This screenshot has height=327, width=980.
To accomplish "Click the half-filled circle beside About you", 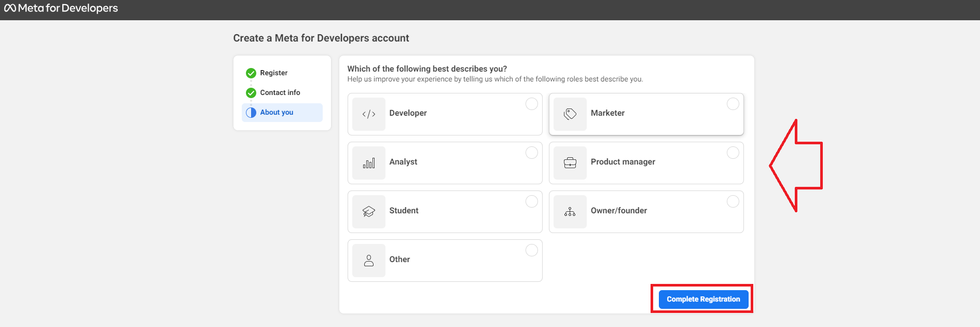I will (x=251, y=113).
